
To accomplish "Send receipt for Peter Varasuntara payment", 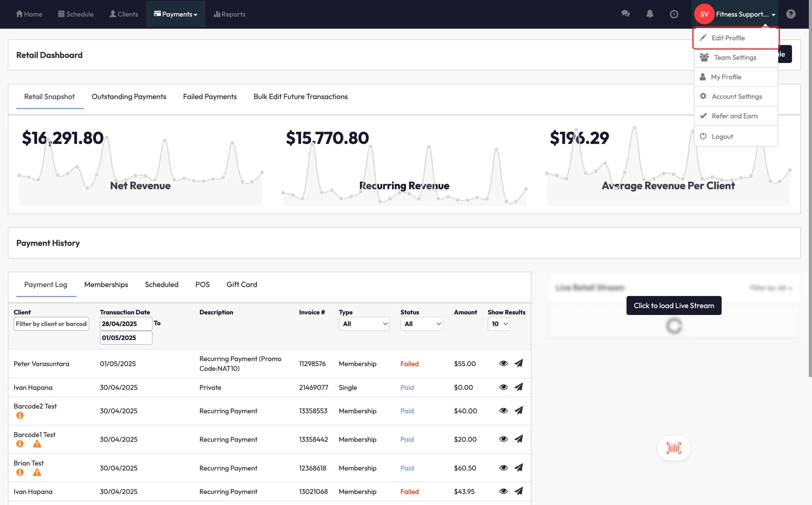I will pyautogui.click(x=519, y=363).
